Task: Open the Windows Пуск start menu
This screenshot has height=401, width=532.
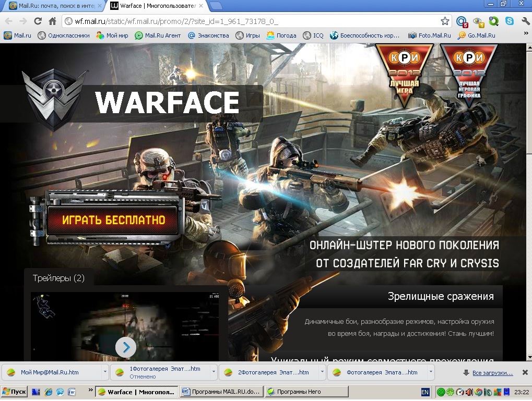Action: tap(15, 392)
